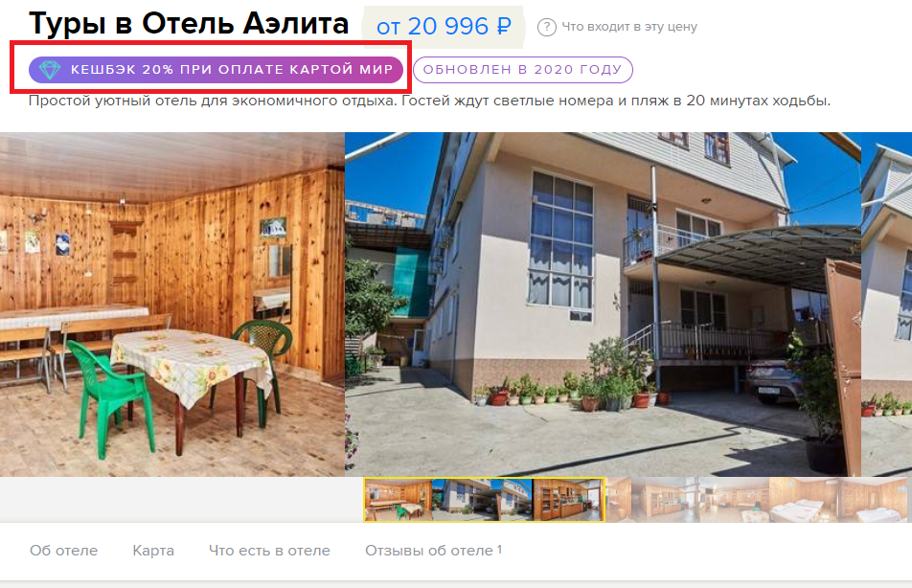
Task: Click the 'Туры в Отель Аэлита' heading
Action: point(189,24)
